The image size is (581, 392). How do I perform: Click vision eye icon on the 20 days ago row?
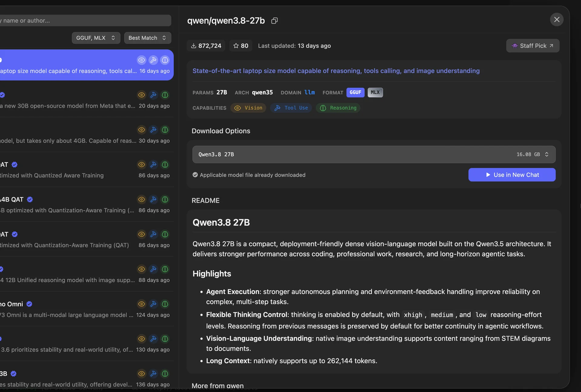pos(141,95)
